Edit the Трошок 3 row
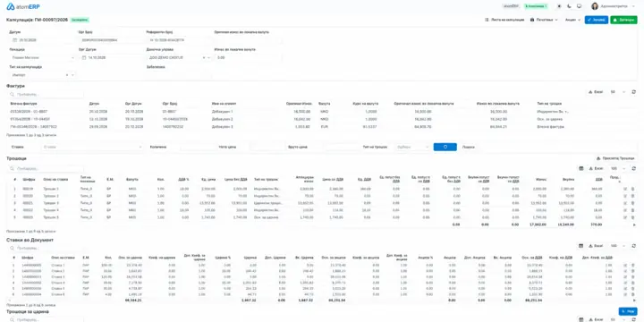644x322 pixels. pyautogui.click(x=625, y=203)
